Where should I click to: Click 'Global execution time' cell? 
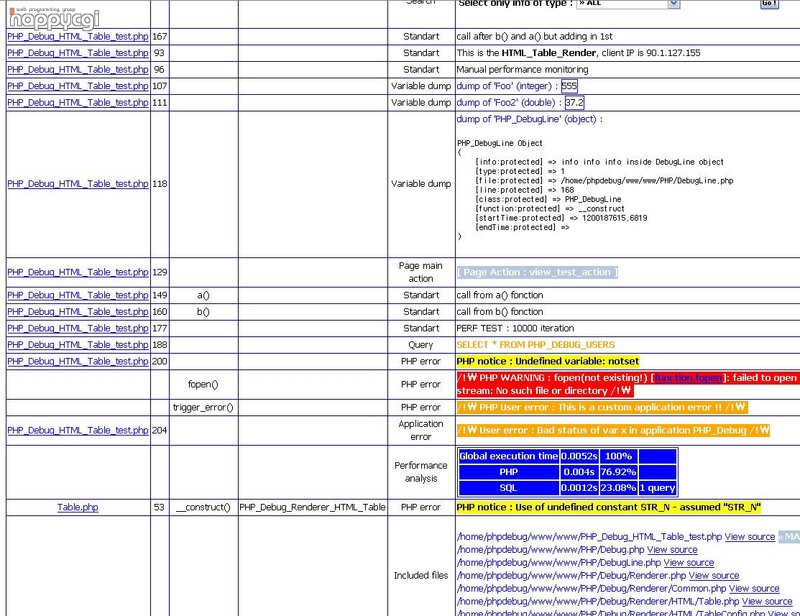[x=509, y=456]
